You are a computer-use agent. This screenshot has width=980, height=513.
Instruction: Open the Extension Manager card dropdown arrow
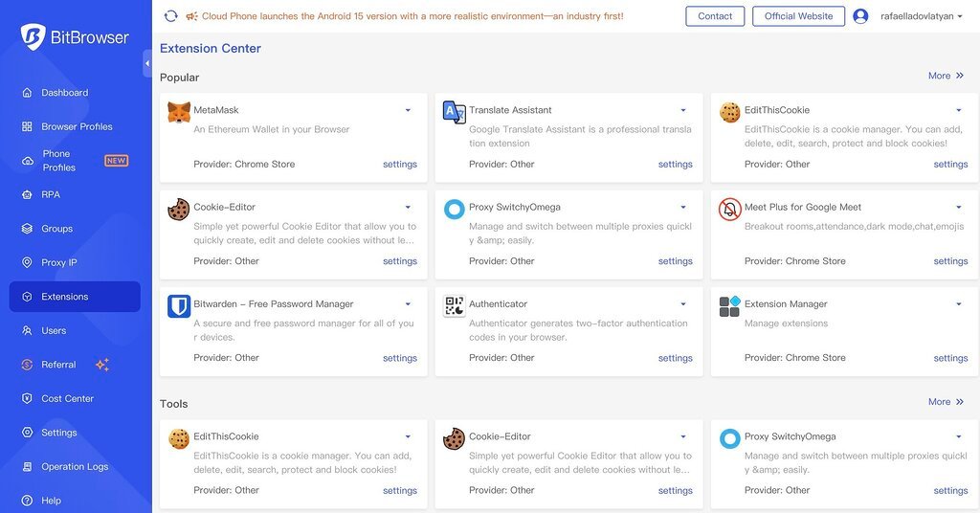click(x=959, y=303)
